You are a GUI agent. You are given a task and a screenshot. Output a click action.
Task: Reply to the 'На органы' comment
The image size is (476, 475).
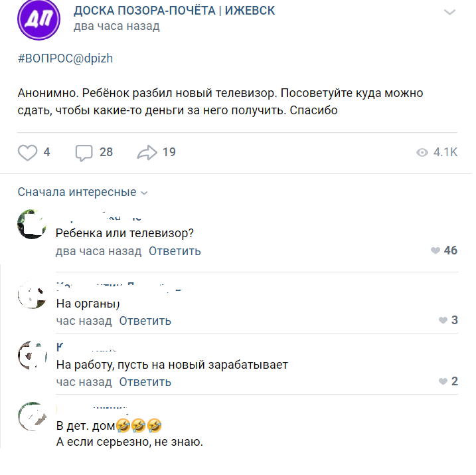point(145,321)
